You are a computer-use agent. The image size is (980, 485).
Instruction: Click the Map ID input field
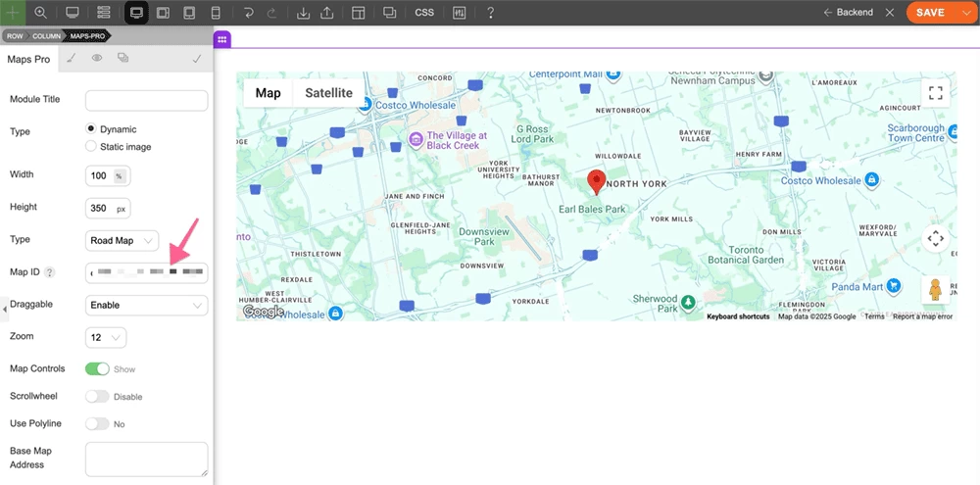[146, 273]
